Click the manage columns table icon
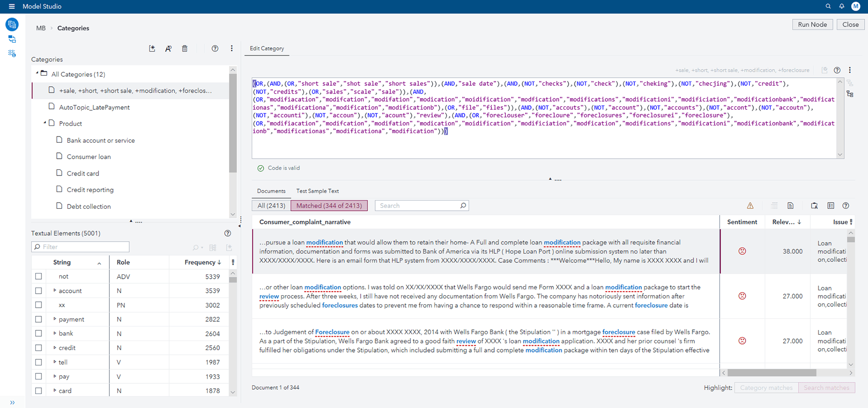Screen dimensions: 868x408 coord(831,206)
